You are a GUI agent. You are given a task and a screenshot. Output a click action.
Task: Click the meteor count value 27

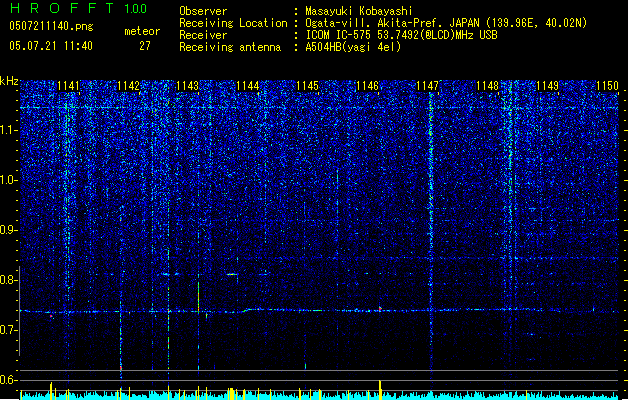(145, 46)
